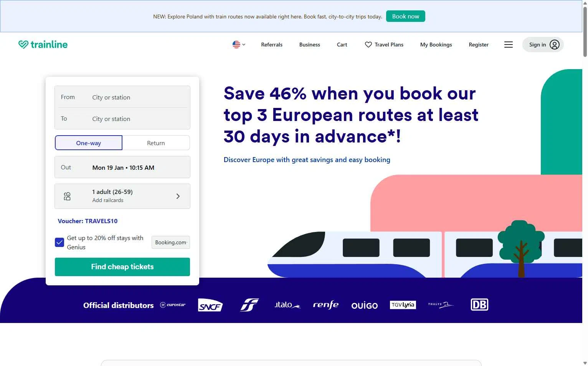The height and width of the screenshot is (366, 588).
Task: Select the One-way trip option
Action: [89, 143]
